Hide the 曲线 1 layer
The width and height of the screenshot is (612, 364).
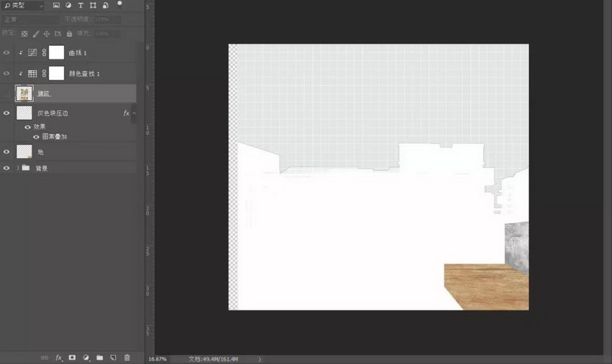(7, 53)
